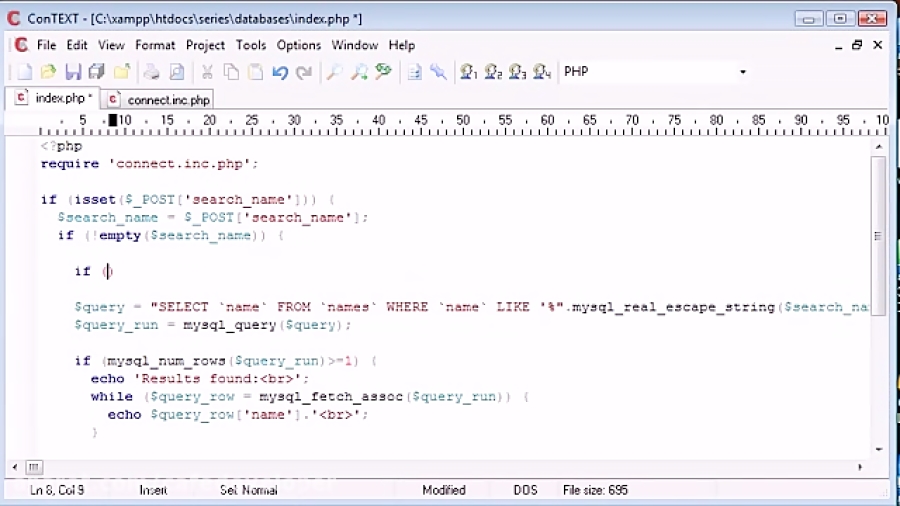Viewport: 900px width, 506px height.
Task: Click the pushpin icon in the toolbar
Action: click(439, 72)
